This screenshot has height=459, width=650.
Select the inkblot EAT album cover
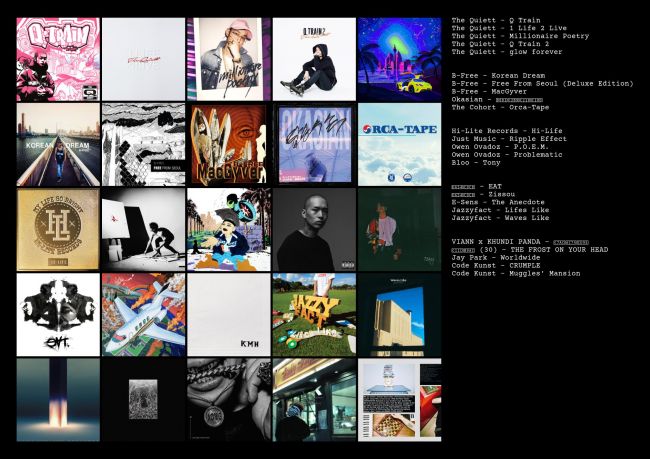tap(58, 315)
